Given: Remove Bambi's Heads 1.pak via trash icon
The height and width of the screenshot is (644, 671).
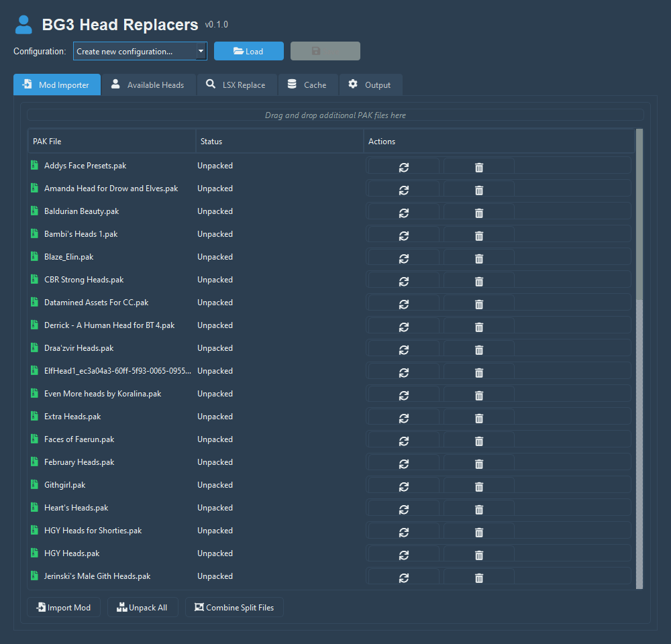Looking at the screenshot, I should coord(479,235).
